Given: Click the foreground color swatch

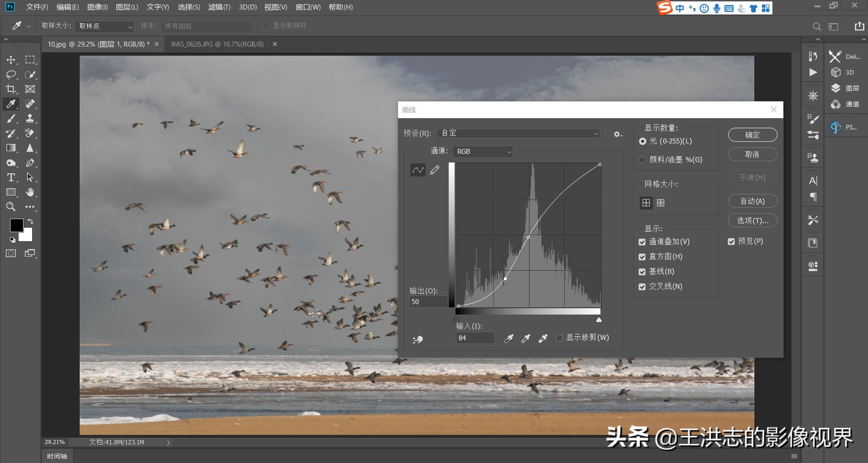Looking at the screenshot, I should (17, 225).
